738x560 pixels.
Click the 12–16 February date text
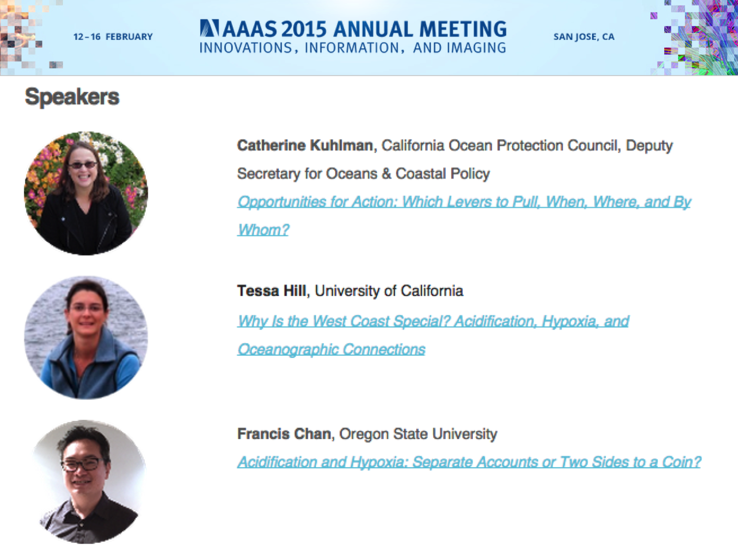coord(113,37)
